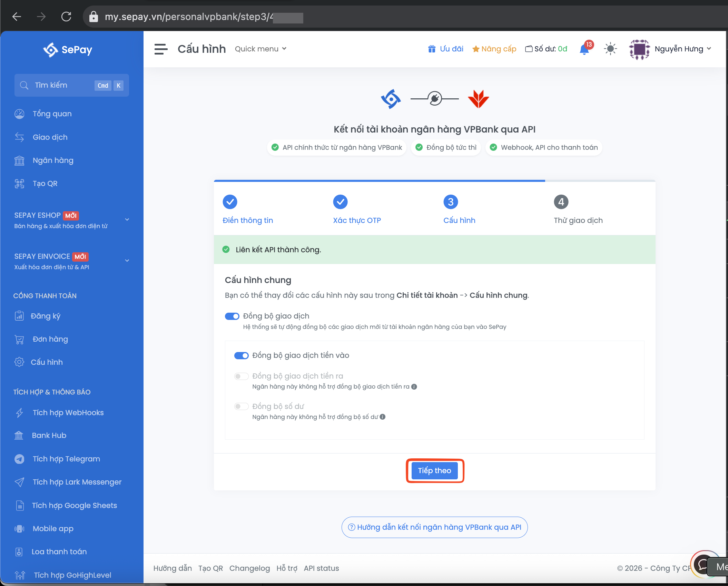Click info icon beside tiền ra note
728x586 pixels.
[414, 387]
